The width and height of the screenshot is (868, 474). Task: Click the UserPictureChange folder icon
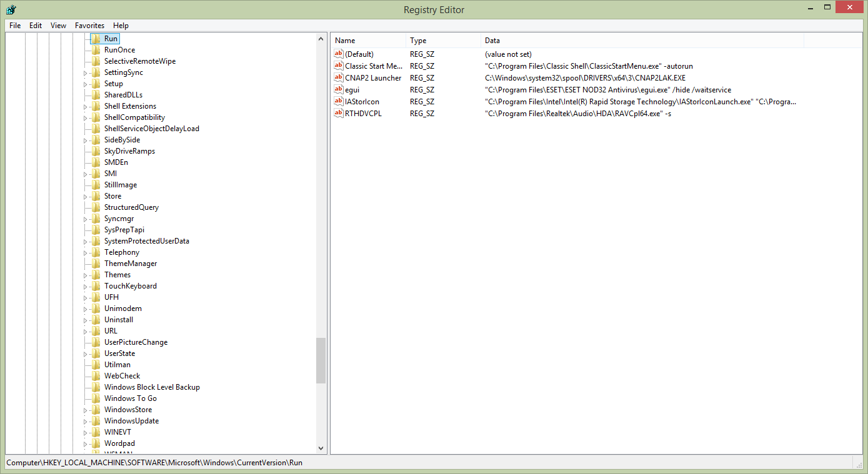[x=96, y=342]
